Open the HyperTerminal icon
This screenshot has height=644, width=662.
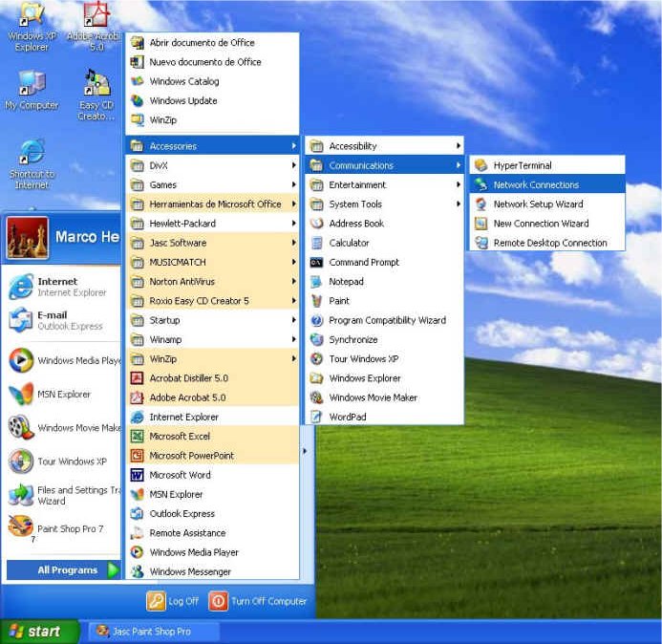tap(480, 165)
